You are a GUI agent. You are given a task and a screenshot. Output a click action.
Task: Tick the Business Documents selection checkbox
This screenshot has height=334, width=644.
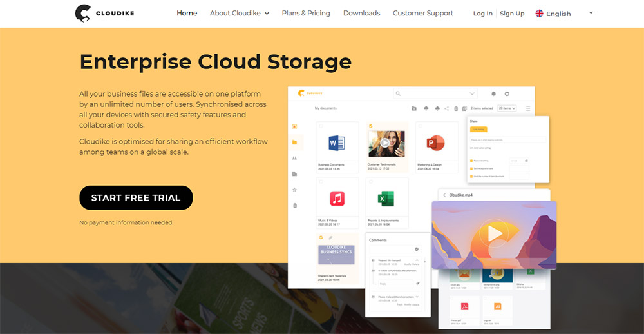click(x=321, y=126)
